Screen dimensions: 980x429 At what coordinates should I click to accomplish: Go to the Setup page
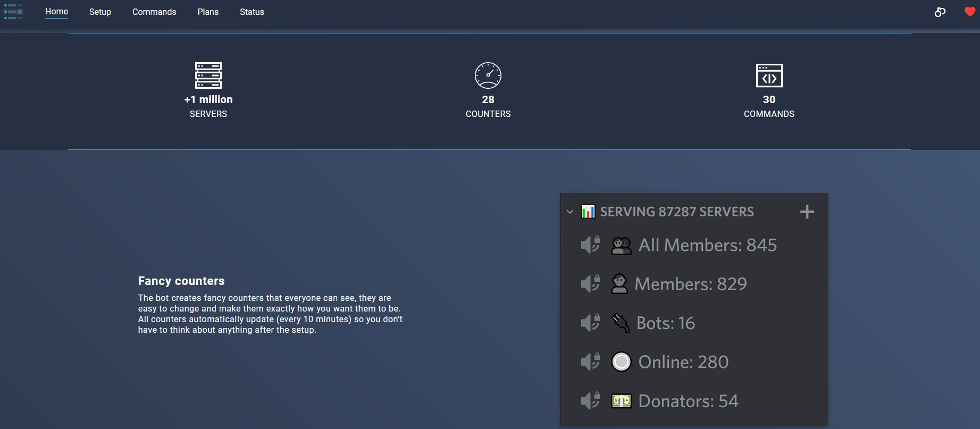pyautogui.click(x=100, y=12)
